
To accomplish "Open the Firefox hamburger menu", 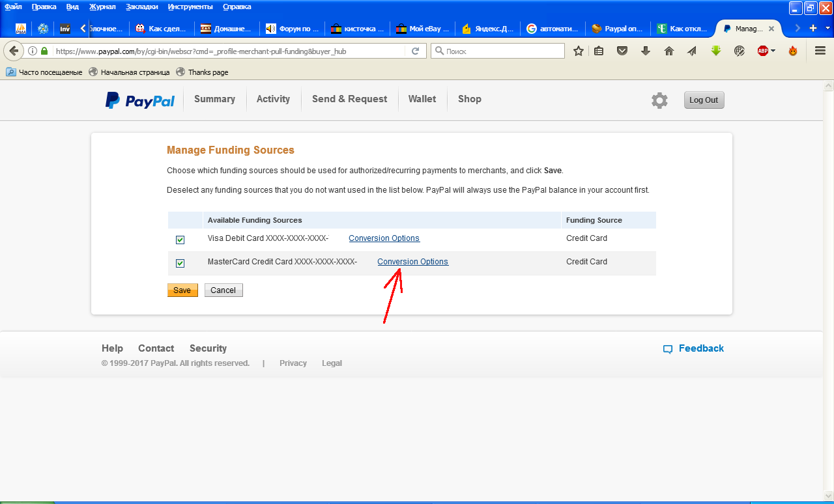I will pyautogui.click(x=820, y=51).
